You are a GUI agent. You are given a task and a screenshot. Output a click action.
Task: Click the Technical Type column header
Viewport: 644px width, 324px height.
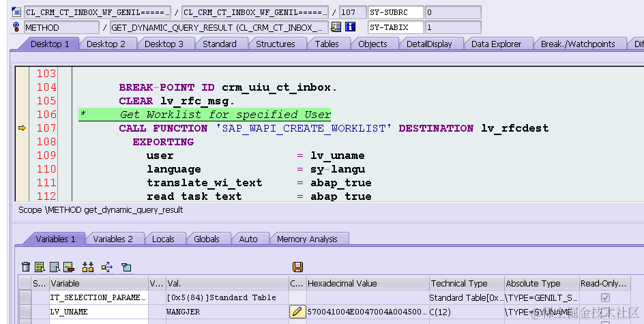point(467,283)
